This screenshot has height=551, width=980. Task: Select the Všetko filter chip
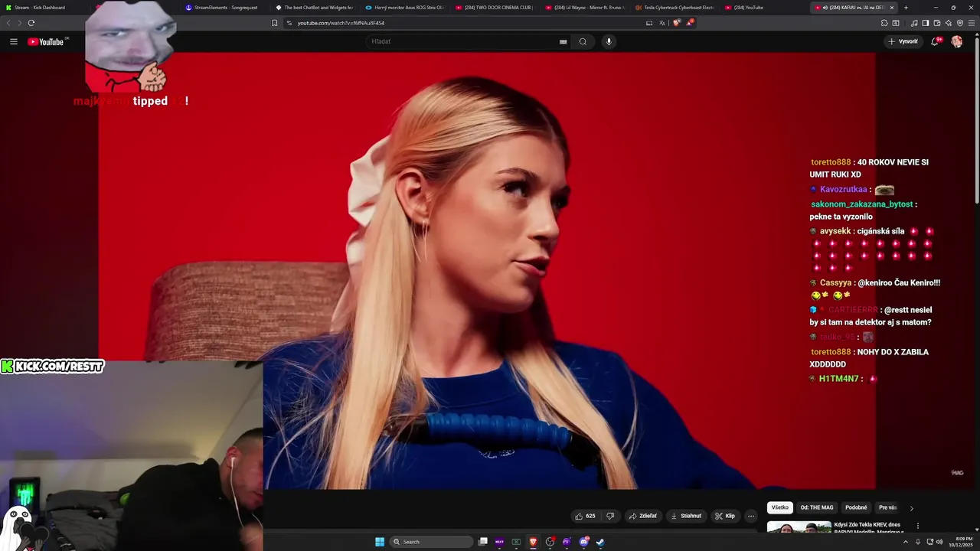[780, 507]
